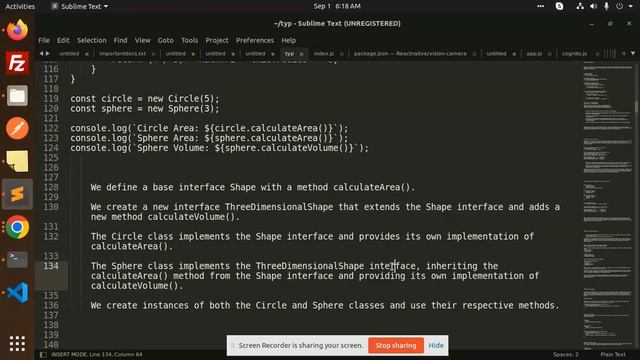The width and height of the screenshot is (640, 360).
Task: Click 'We define a base interface Shape' line
Action: (253, 187)
